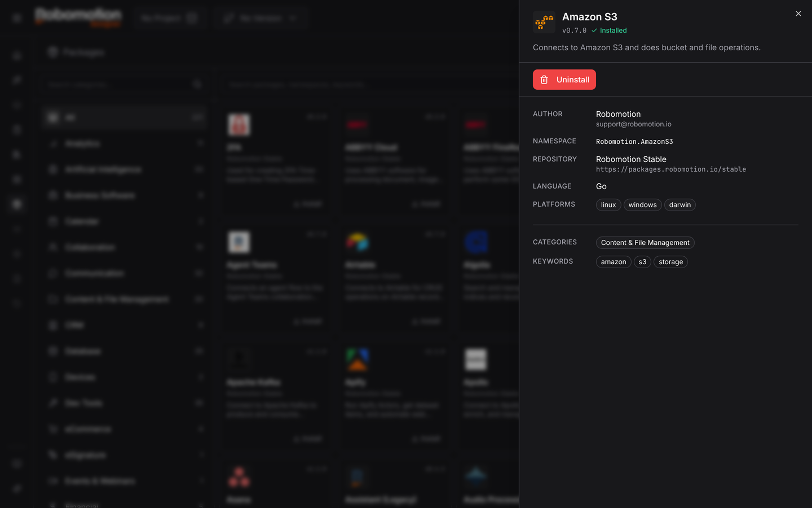The width and height of the screenshot is (812, 508).
Task: Click the support@robomotion.io email address
Action: click(634, 124)
